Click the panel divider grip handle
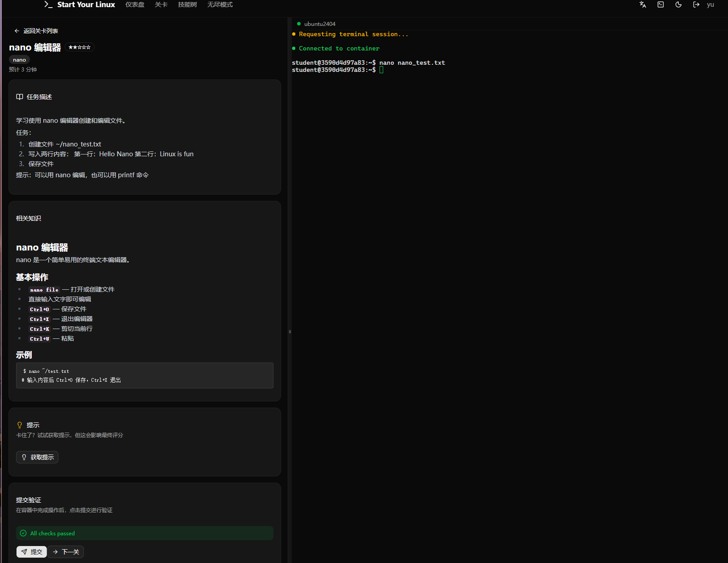This screenshot has height=563, width=728. [x=290, y=332]
